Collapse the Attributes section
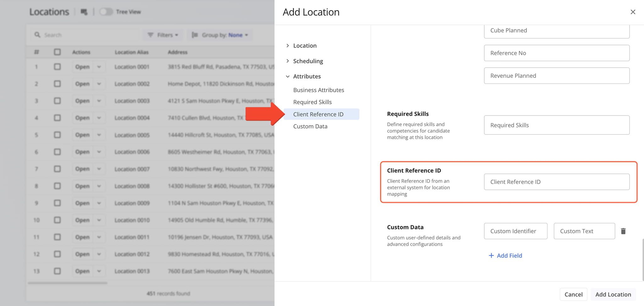This screenshot has width=644, height=306. 287,76
